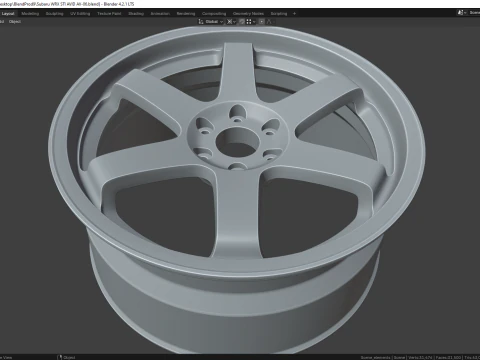
Task: Open the Global transform orientation dropdown
Action: click(x=211, y=22)
